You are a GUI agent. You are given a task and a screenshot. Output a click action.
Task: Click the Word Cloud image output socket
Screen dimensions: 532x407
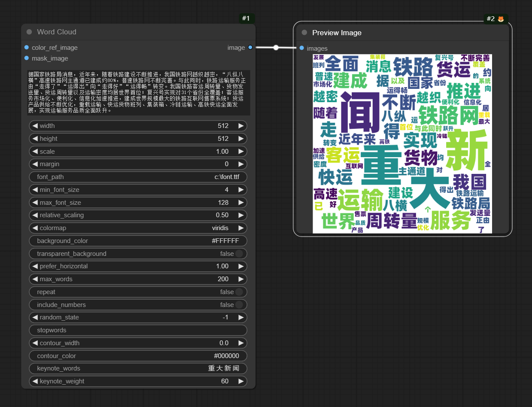tap(250, 48)
